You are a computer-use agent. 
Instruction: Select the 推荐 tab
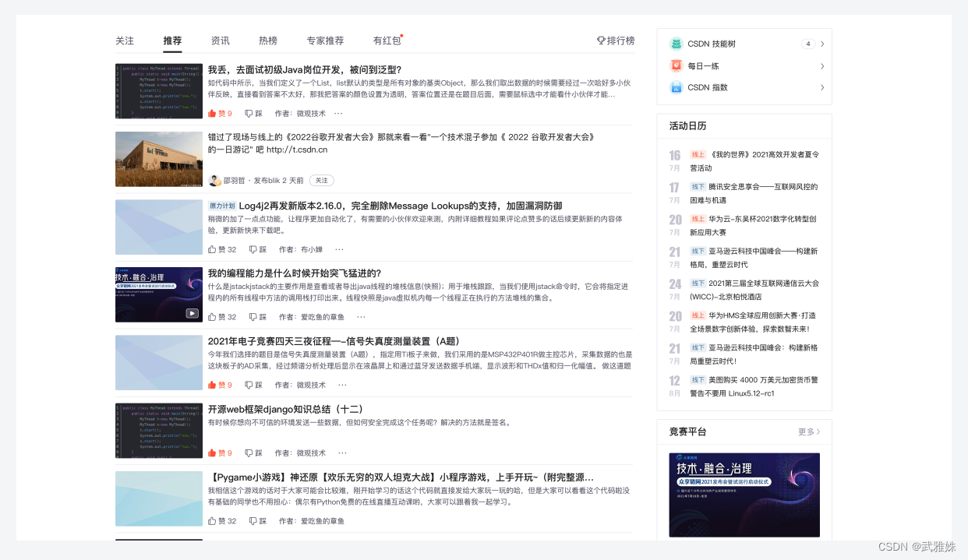(172, 41)
